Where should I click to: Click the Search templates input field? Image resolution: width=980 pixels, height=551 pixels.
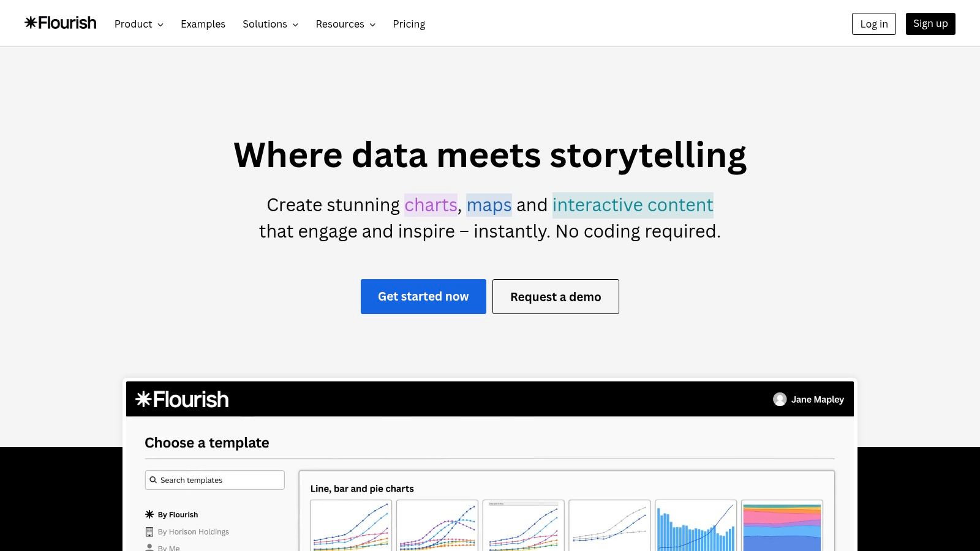pos(221,480)
